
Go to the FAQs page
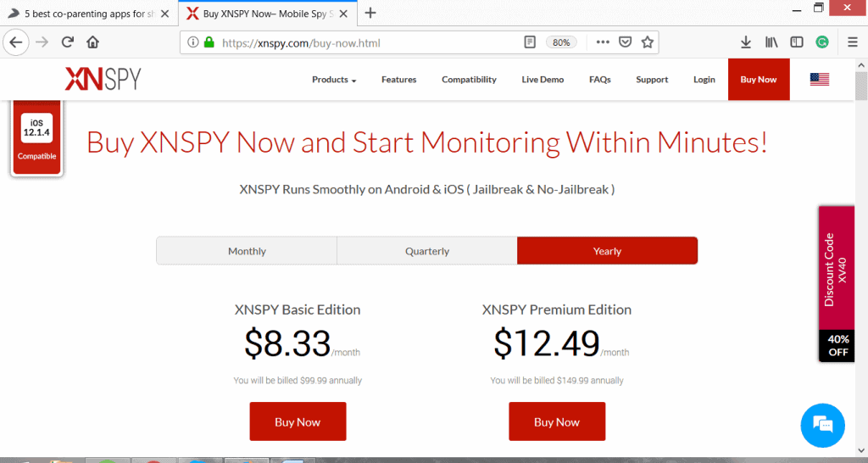point(600,80)
